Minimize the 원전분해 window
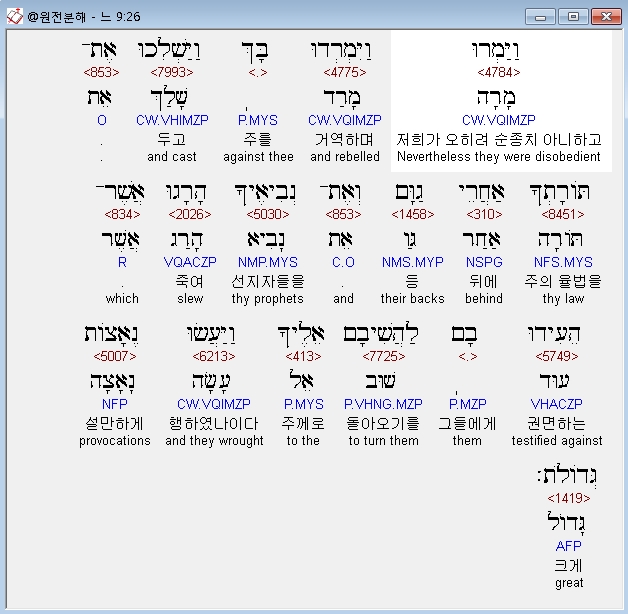This screenshot has width=628, height=614. (540, 17)
